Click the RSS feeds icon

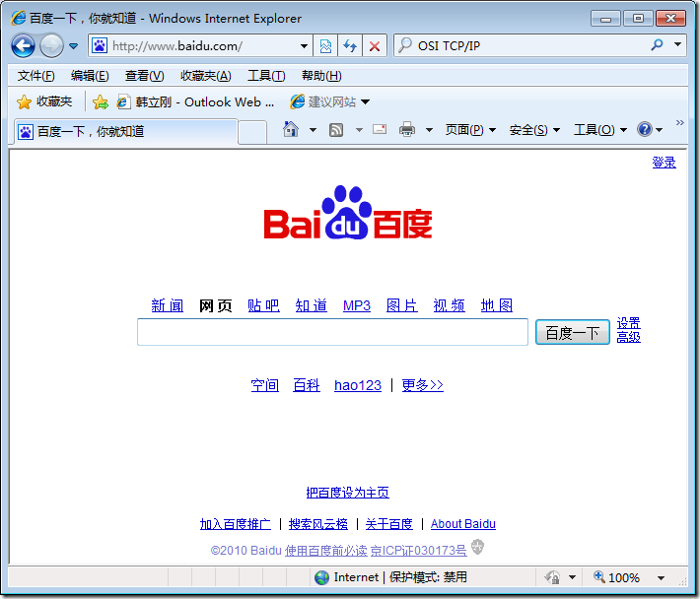[336, 130]
